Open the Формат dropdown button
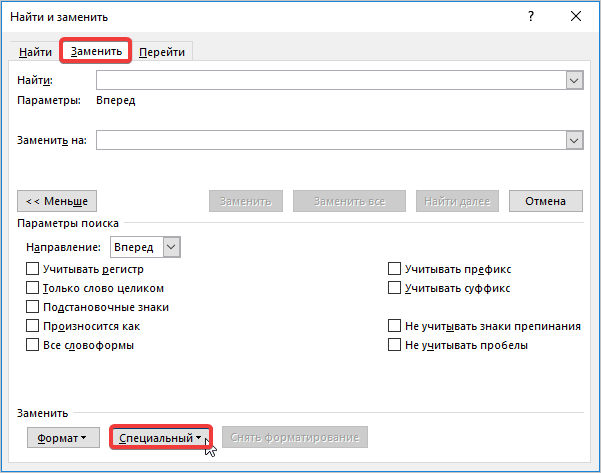This screenshot has height=473, width=601. (61, 438)
